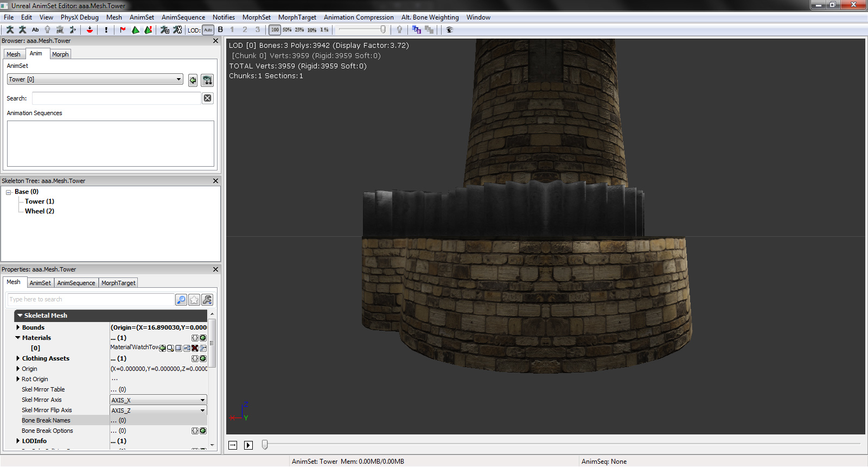The image size is (868, 467).
Task: Toggle the B base LOD button
Action: 221,30
